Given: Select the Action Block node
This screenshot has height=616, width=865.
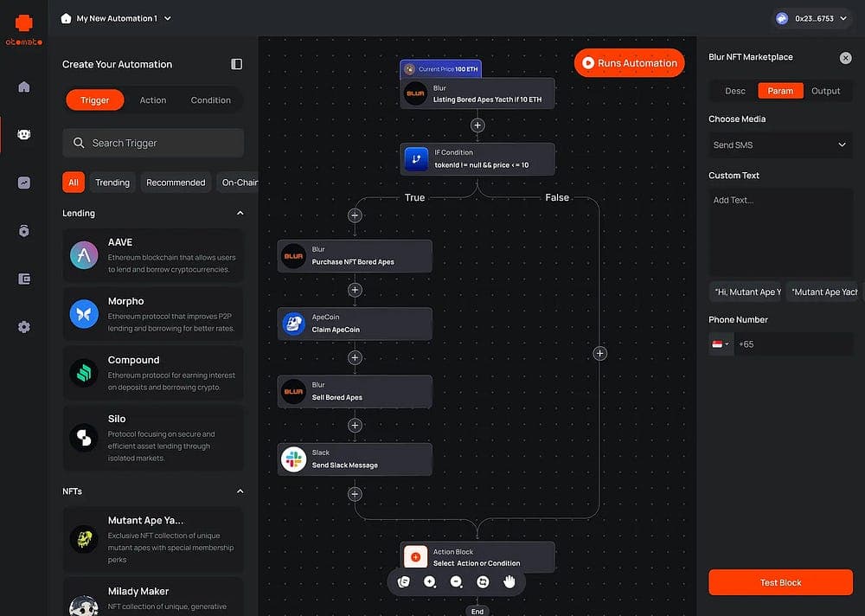Looking at the screenshot, I should pyautogui.click(x=477, y=557).
